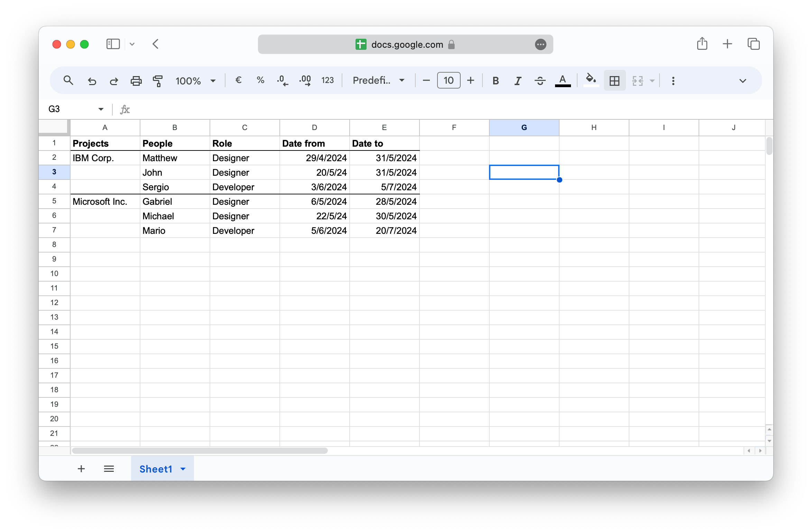The width and height of the screenshot is (812, 532).
Task: Select the Role header cell
Action: 244,143
